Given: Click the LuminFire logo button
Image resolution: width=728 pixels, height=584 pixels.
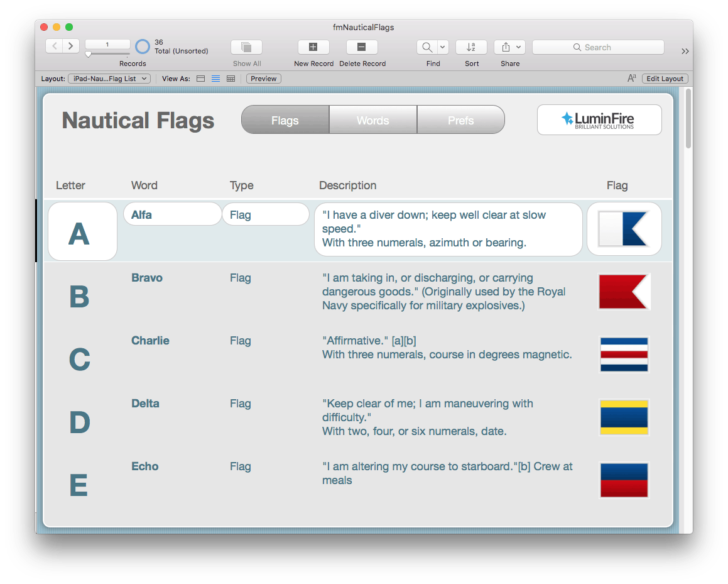Looking at the screenshot, I should 599,119.
